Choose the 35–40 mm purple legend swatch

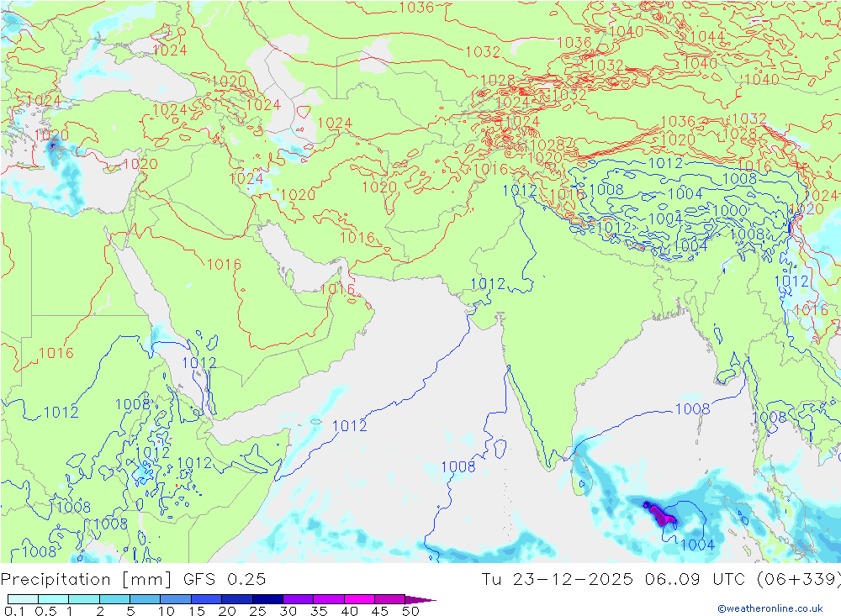pos(328,599)
